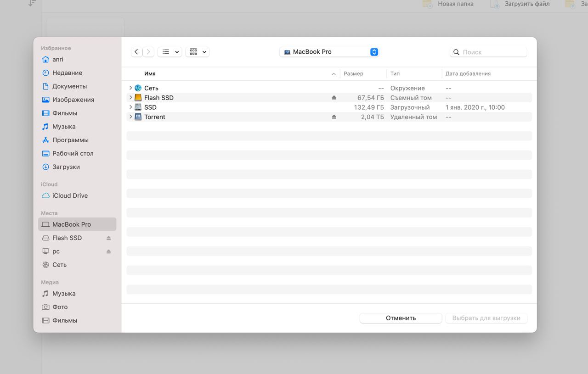Screen dimensions: 588x374
Task: Select the Сеть row name
Action: click(151, 88)
